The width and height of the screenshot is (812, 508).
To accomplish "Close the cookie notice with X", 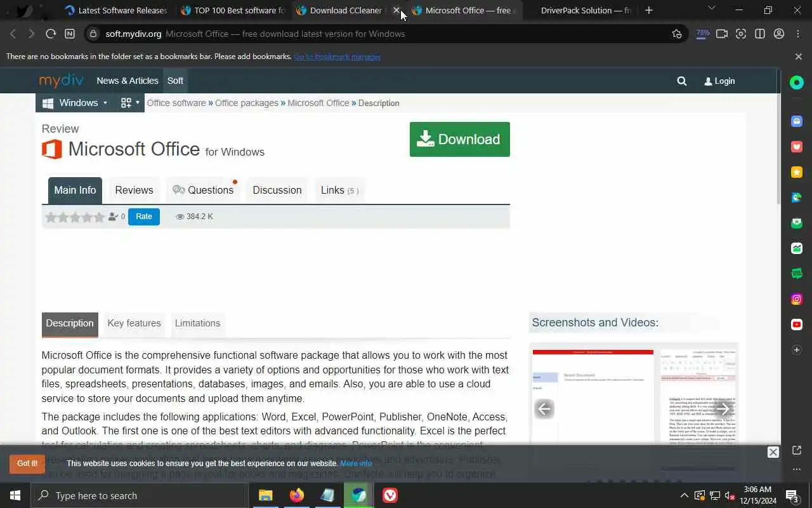I will [773, 452].
